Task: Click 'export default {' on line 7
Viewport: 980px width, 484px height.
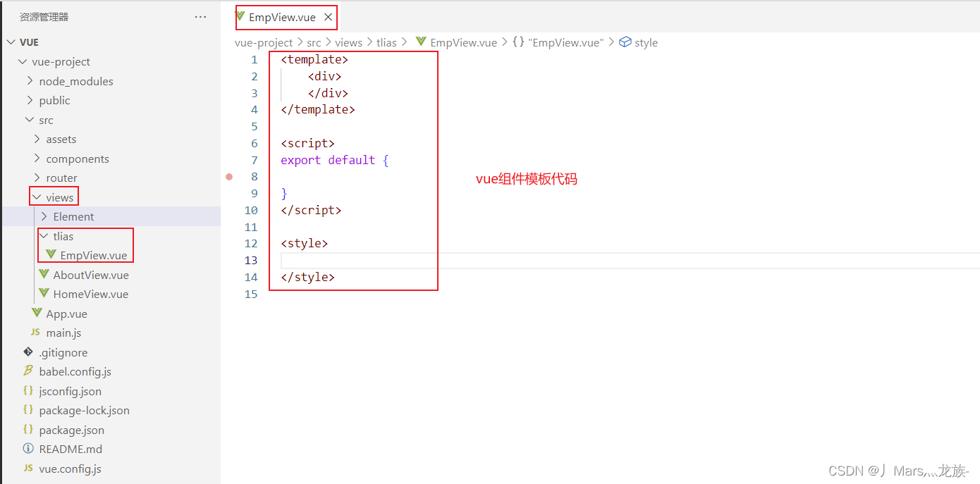Action: point(335,161)
